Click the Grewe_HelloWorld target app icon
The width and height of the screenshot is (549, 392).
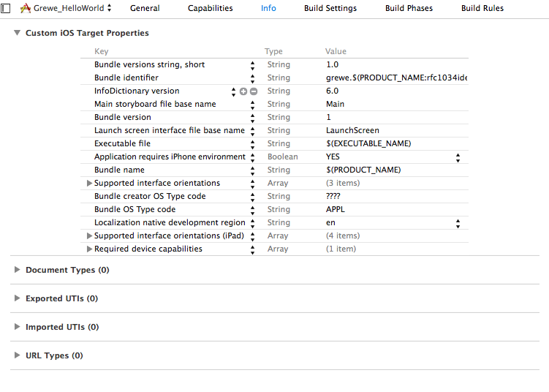(26, 8)
